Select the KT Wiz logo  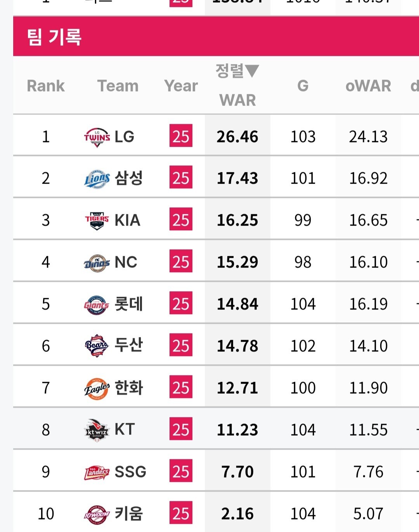click(97, 429)
